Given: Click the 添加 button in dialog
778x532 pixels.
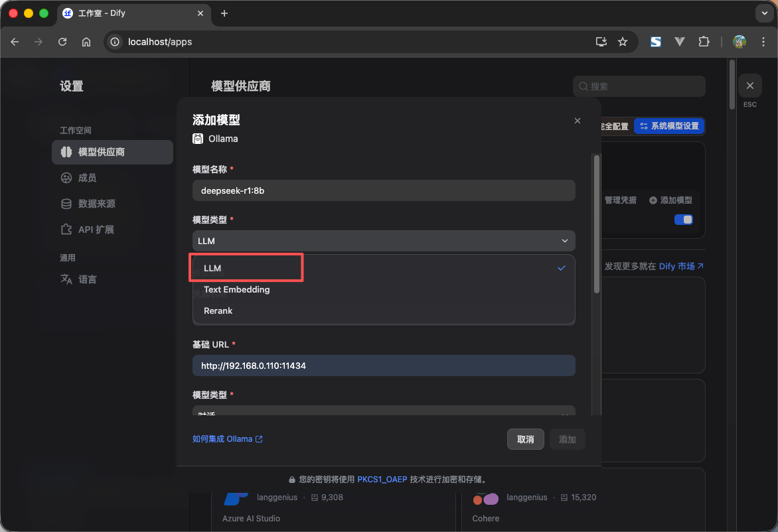Looking at the screenshot, I should 567,439.
